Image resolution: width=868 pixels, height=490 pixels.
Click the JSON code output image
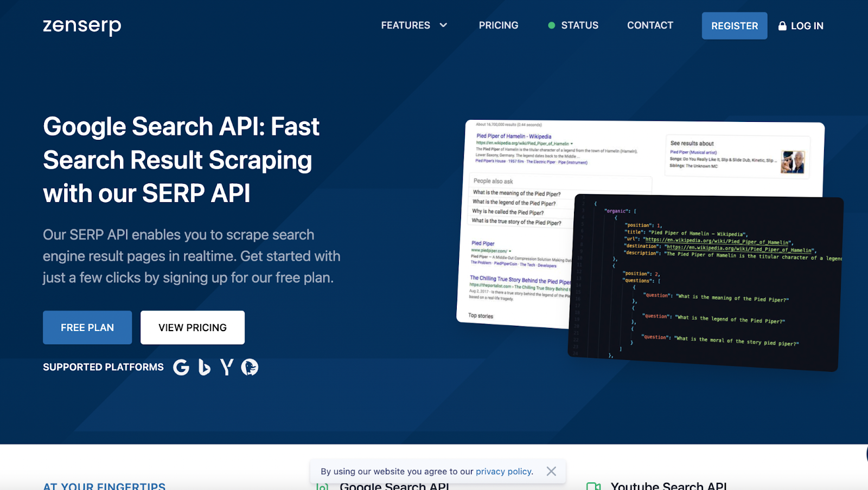point(705,282)
